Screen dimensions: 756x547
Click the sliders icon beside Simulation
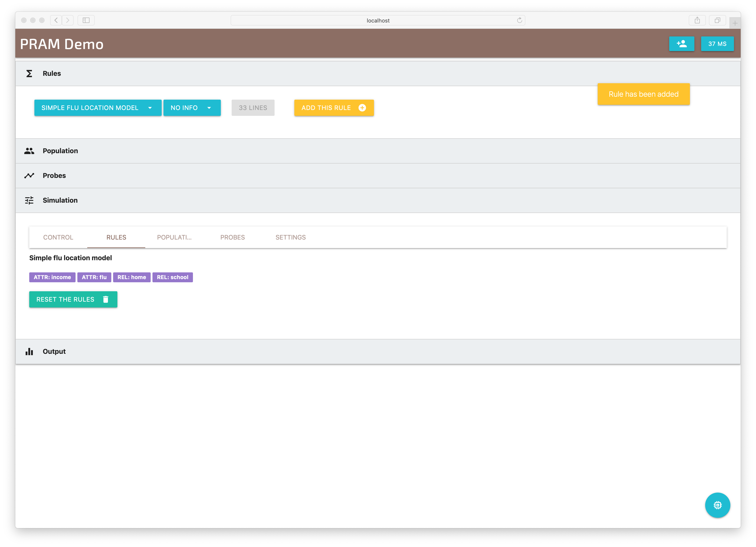(x=29, y=200)
